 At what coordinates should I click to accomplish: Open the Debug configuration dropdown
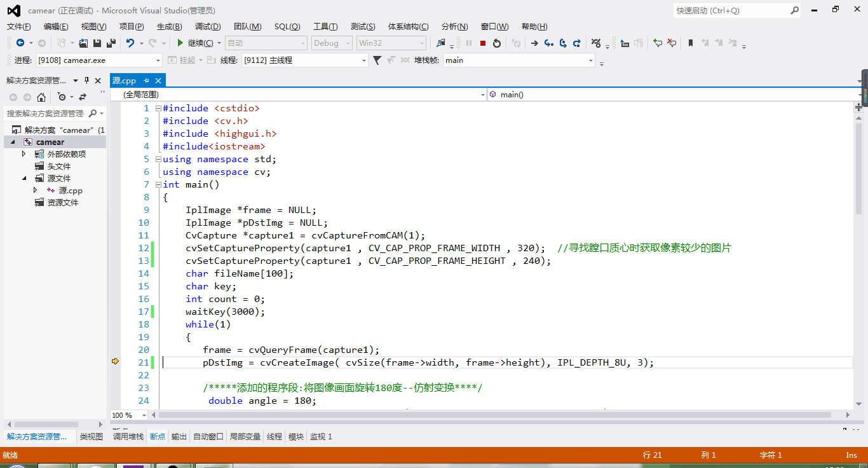pos(348,43)
